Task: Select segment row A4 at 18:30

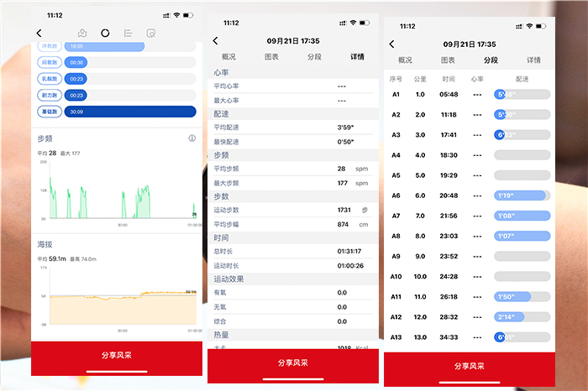Action: click(470, 155)
